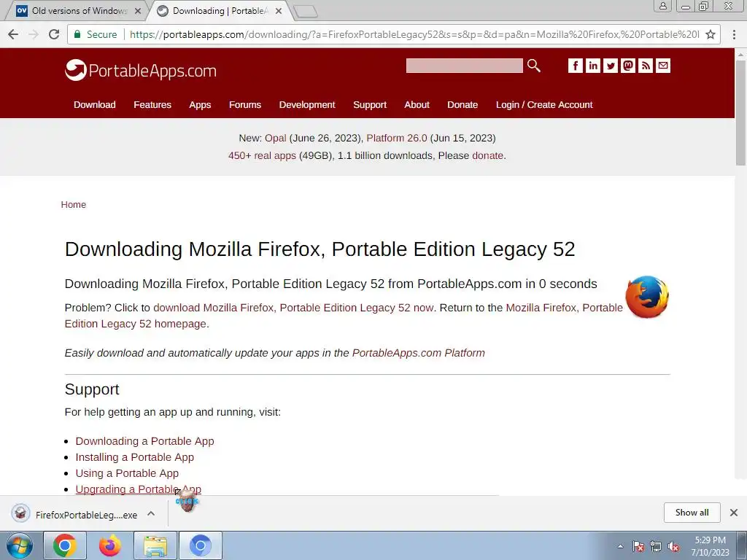Viewport: 747px width, 560px height.
Task: Open the Windows Start orb
Action: [x=20, y=545]
